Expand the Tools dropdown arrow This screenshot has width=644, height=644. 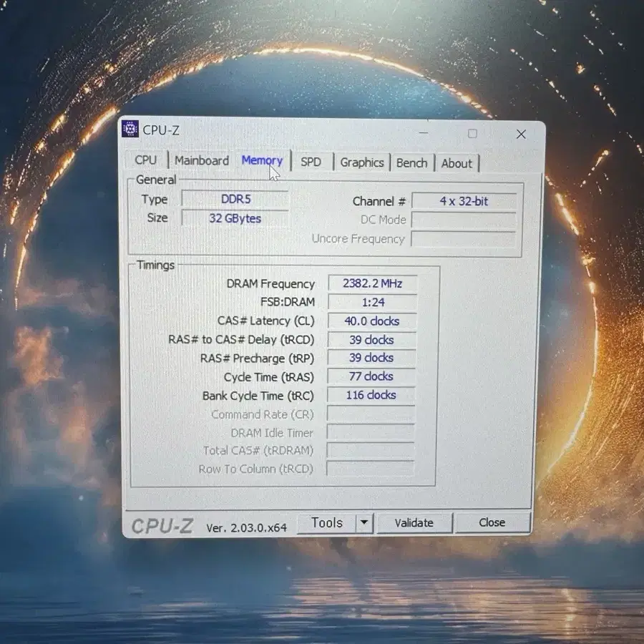(364, 523)
